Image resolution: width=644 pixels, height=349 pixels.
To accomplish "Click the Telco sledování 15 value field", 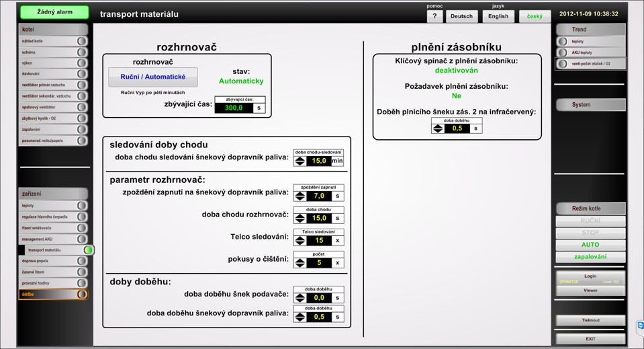I will [x=319, y=241].
